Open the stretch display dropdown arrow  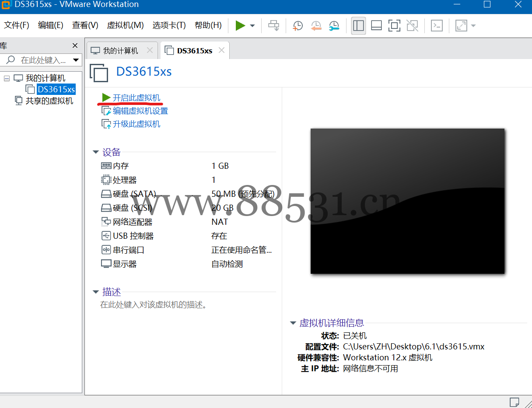473,26
